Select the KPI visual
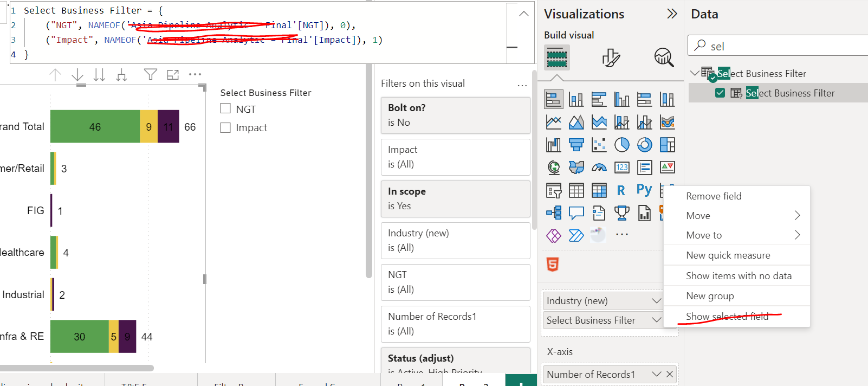Screen dimensions: 868x386 point(668,168)
